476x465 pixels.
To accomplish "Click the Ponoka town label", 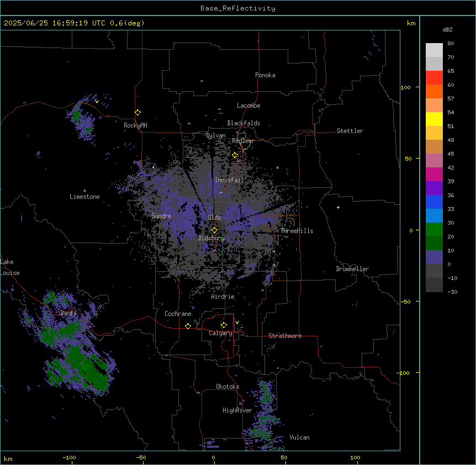I will click(x=265, y=75).
